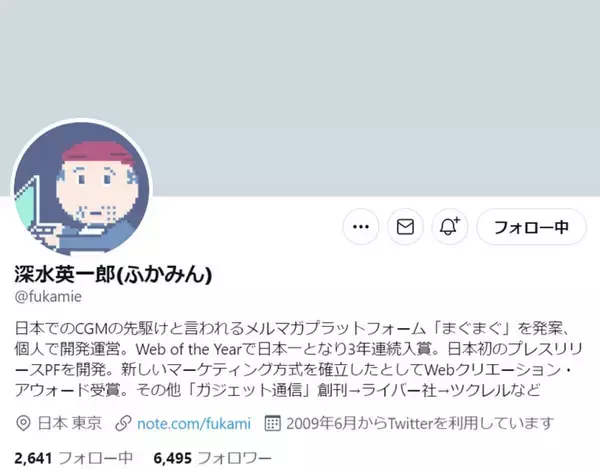600x470 pixels.
Task: Click the 6,495 follower count number
Action: tap(173, 458)
